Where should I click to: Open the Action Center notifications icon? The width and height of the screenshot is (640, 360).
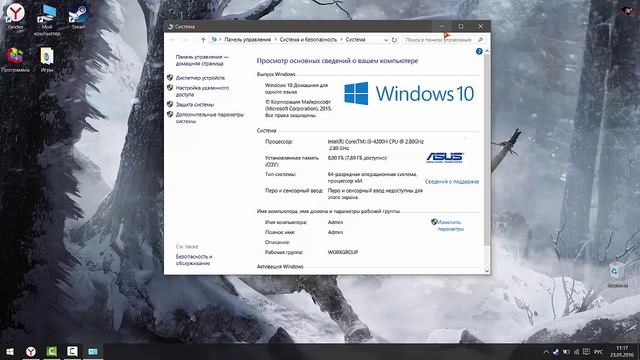[587, 352]
